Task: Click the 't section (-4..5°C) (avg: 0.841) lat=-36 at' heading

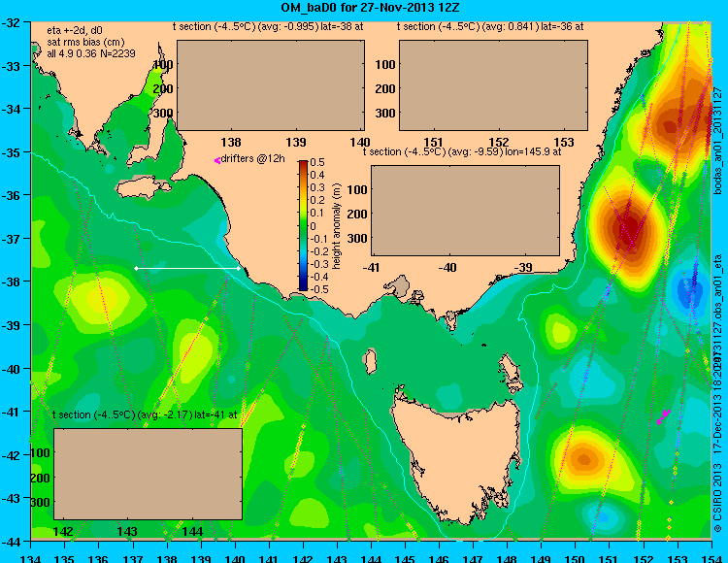Action: (x=490, y=27)
